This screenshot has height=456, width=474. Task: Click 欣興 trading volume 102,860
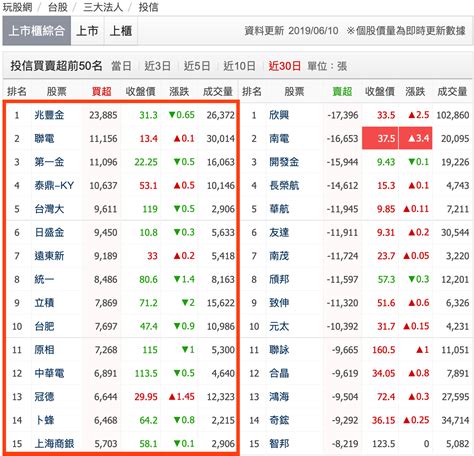(453, 115)
